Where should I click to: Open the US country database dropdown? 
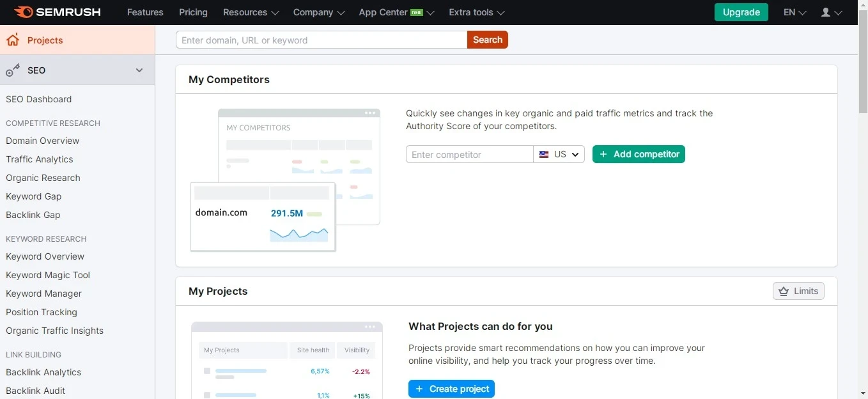click(559, 155)
